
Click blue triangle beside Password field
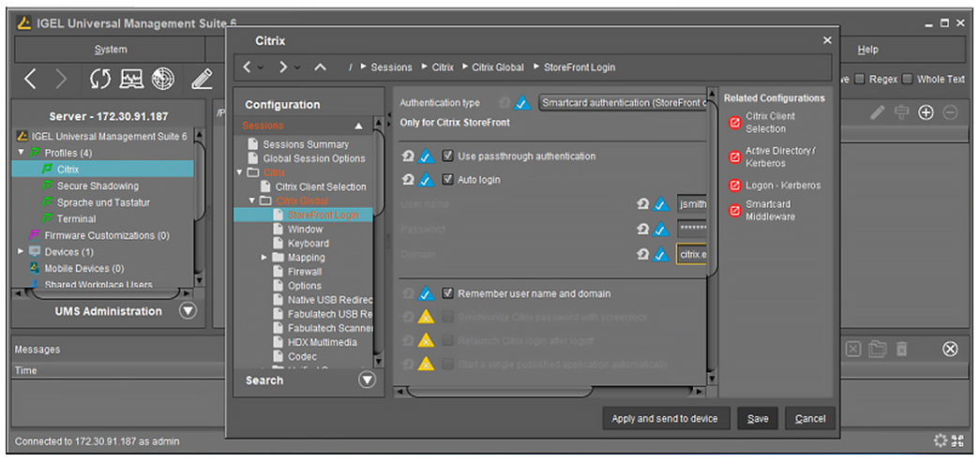[x=660, y=230]
